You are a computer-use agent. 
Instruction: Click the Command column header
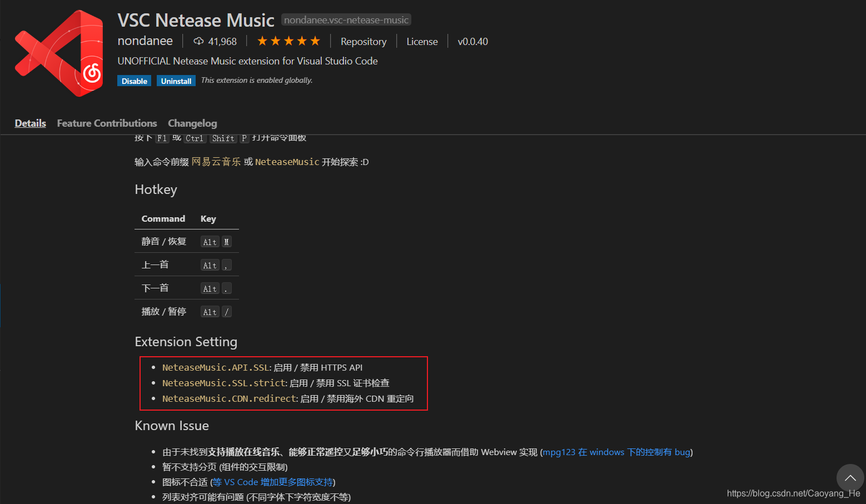(163, 218)
